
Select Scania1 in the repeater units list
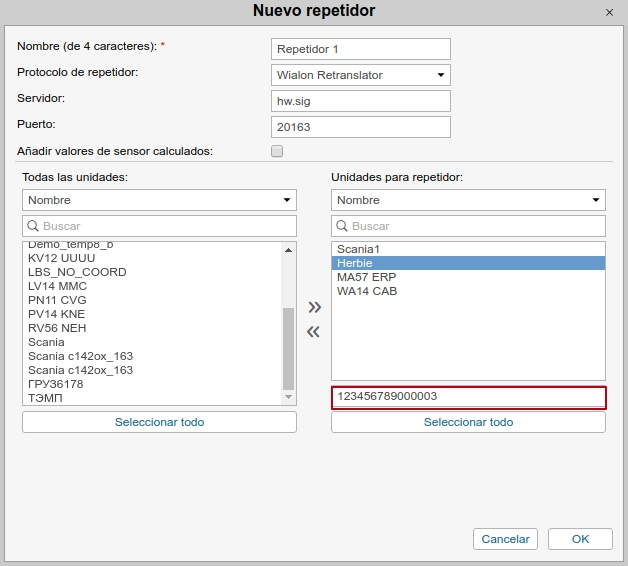pos(360,249)
